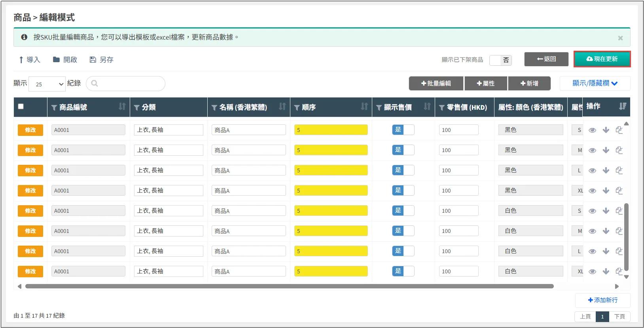Screen dimensions: 644x328
Task: Click the 另存 save-as icon
Action: [x=93, y=60]
